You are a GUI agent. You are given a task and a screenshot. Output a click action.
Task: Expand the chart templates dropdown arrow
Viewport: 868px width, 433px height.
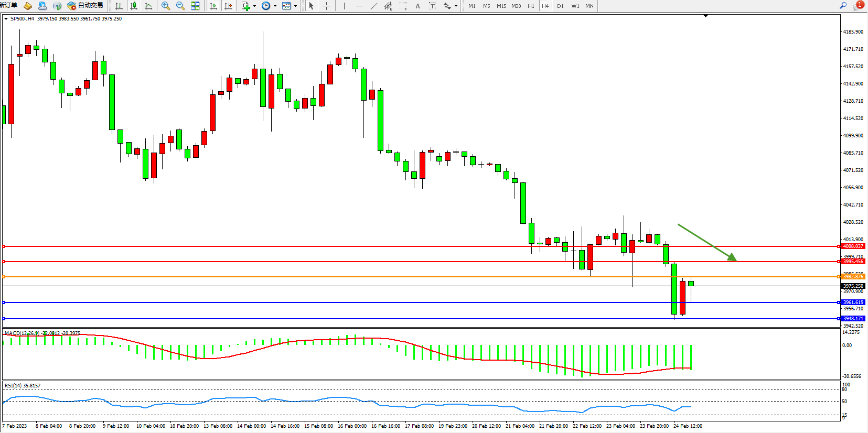click(296, 6)
